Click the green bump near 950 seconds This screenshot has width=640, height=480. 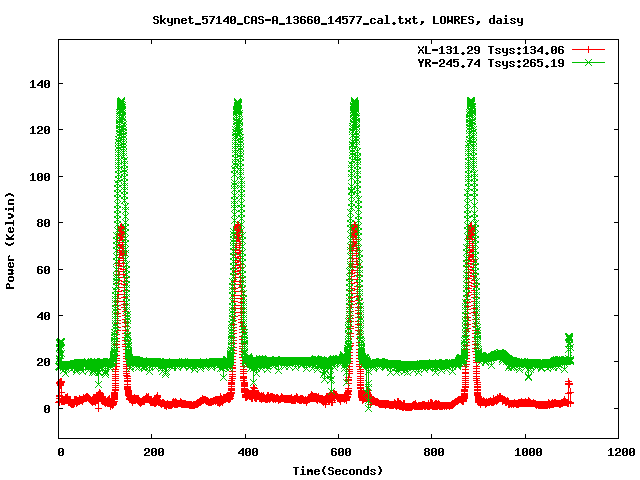(x=499, y=354)
